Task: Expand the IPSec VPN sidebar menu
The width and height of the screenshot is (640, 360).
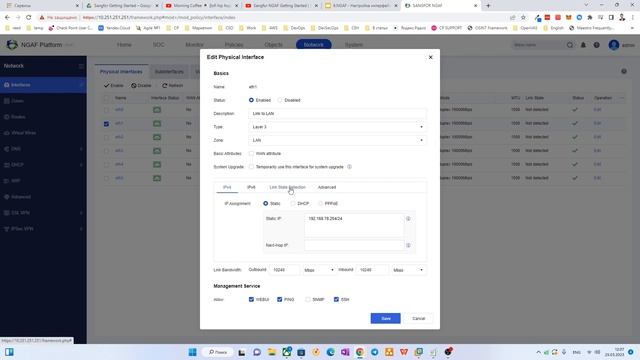Action: [43, 229]
